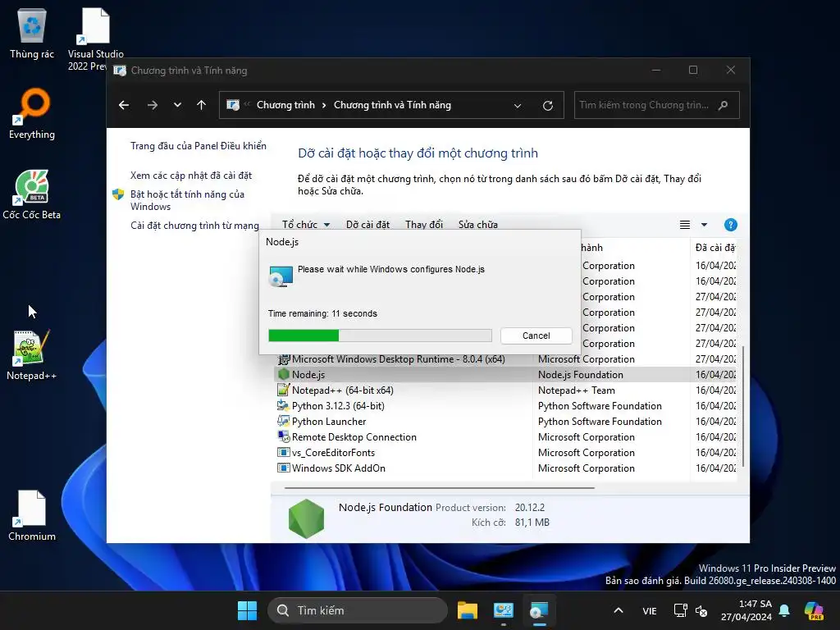Click Chương trình và Tính năng breadcrumb
Viewport: 840px width, 630px height.
(392, 105)
